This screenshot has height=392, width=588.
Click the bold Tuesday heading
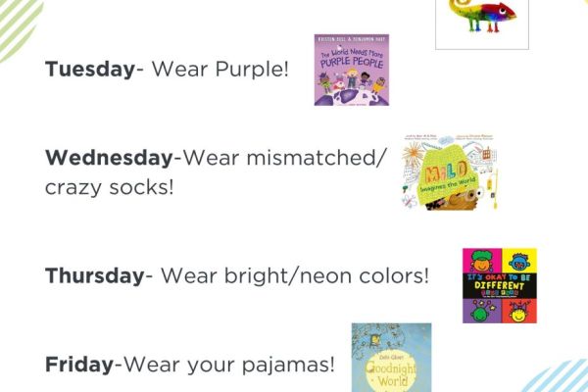(90, 69)
